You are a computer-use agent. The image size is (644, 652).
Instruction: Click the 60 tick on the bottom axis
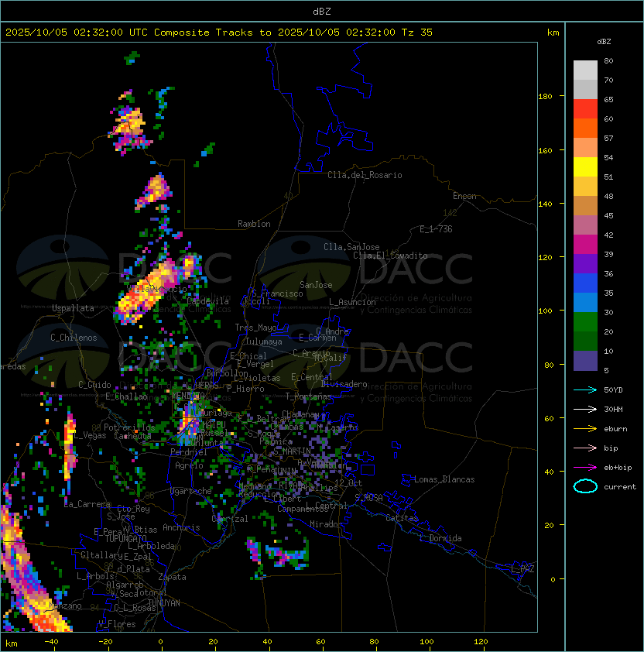click(320, 642)
